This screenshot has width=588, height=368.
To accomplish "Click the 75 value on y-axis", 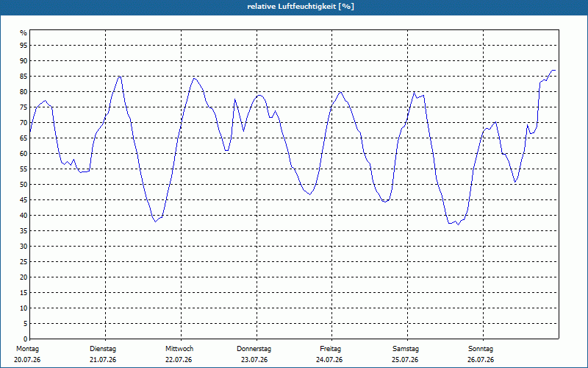I will coord(24,107).
